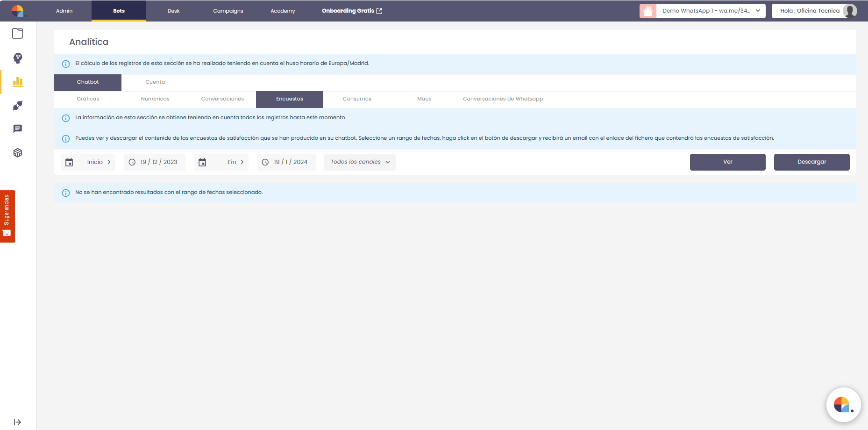Screen dimensions: 868x430
Task: Click the start date field 19/12/2023
Action: (x=155, y=162)
